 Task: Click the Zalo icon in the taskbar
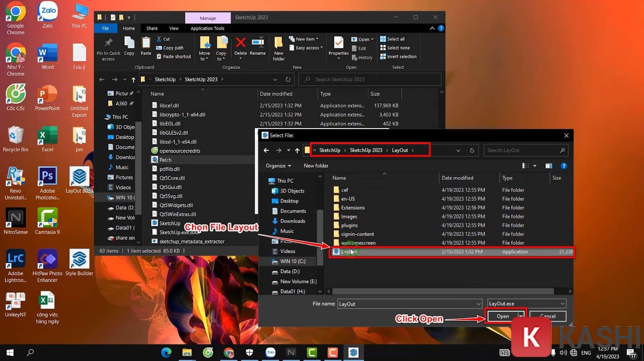coord(270,353)
